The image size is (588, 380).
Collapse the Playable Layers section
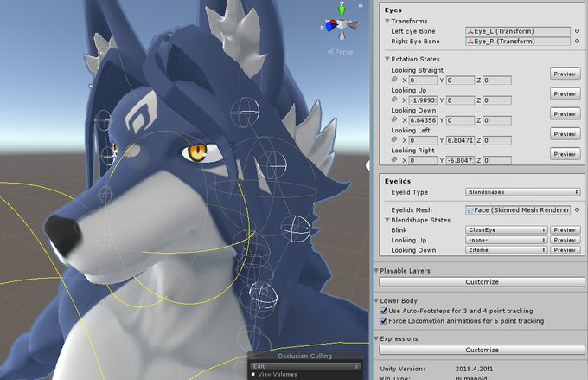pos(376,271)
